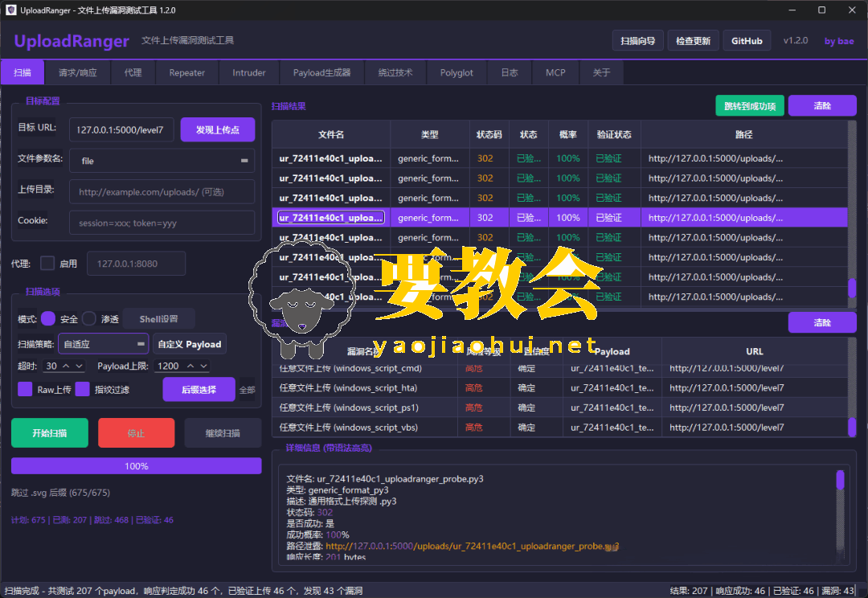Image resolution: width=868 pixels, height=598 pixels.
Task: Toggle the 指纹过滤 checkbox
Action: 83,389
